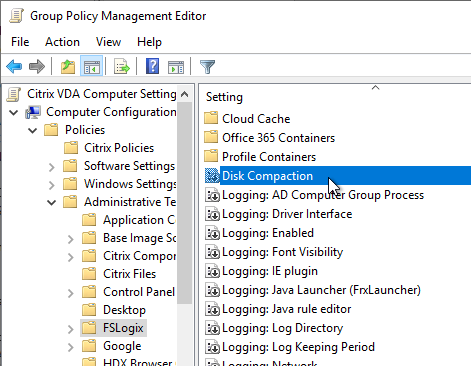This screenshot has height=366, width=471.
Task: Click icon beside Logging: Driver Interface
Action: click(x=212, y=214)
